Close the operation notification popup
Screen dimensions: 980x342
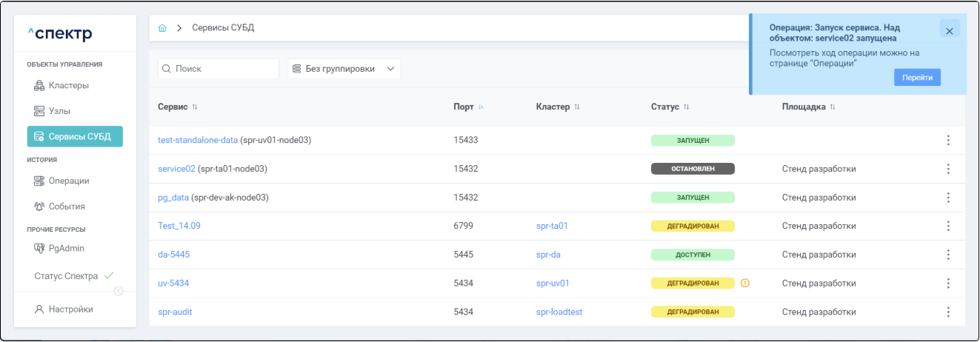(x=949, y=31)
